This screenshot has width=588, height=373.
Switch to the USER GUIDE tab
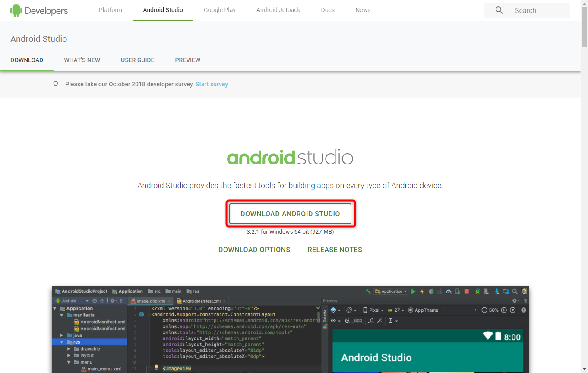(138, 60)
